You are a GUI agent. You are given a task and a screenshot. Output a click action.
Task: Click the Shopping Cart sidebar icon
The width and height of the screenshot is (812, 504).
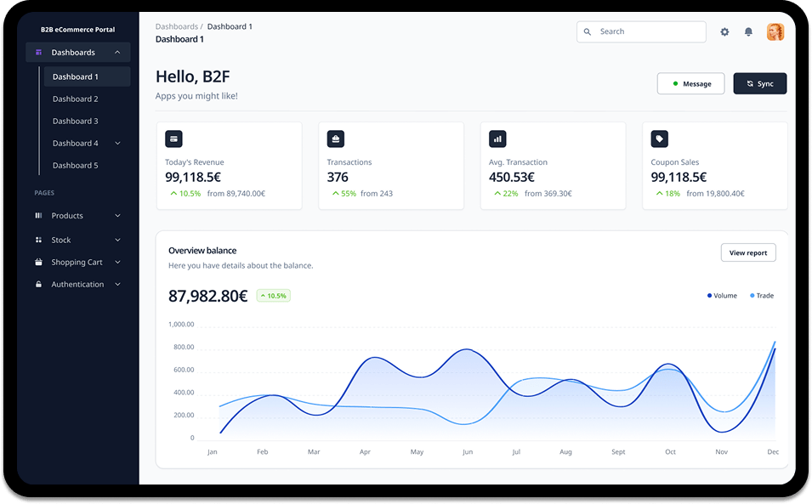38,263
